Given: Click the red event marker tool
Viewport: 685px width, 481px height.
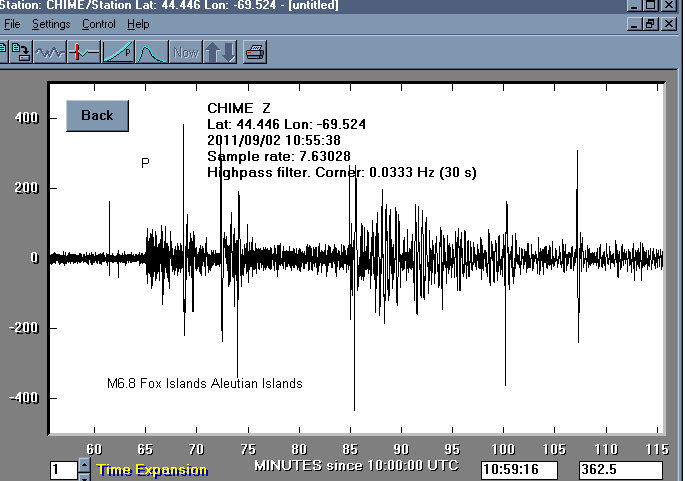Looking at the screenshot, I should click(84, 50).
